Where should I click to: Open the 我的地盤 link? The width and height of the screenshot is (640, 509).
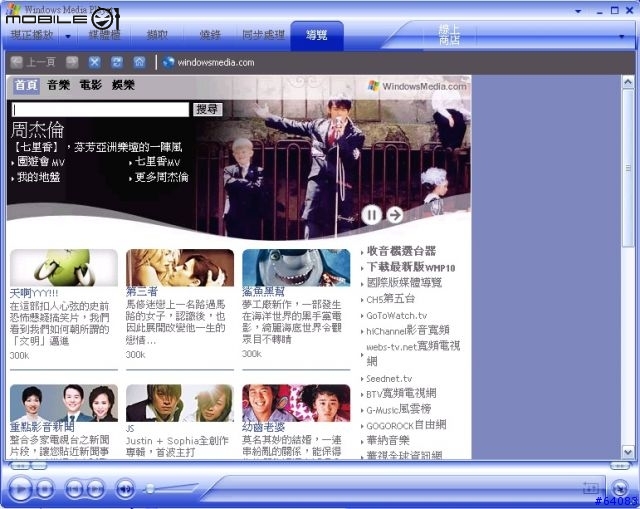(38, 177)
